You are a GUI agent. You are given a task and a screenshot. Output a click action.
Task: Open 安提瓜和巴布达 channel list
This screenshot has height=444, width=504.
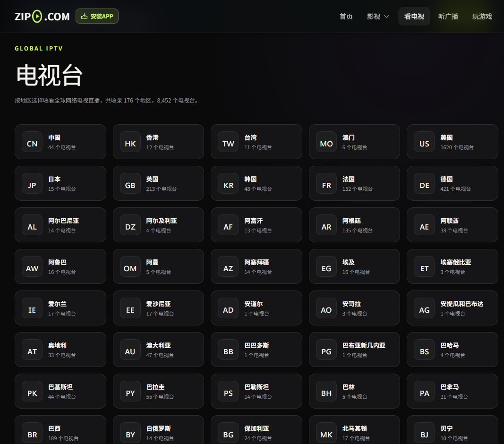(x=452, y=308)
